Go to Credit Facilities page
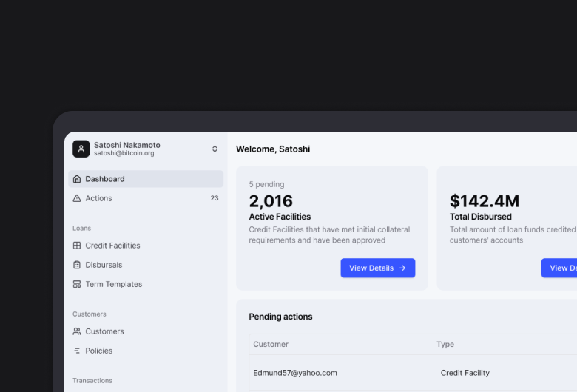577x392 pixels. (112, 246)
